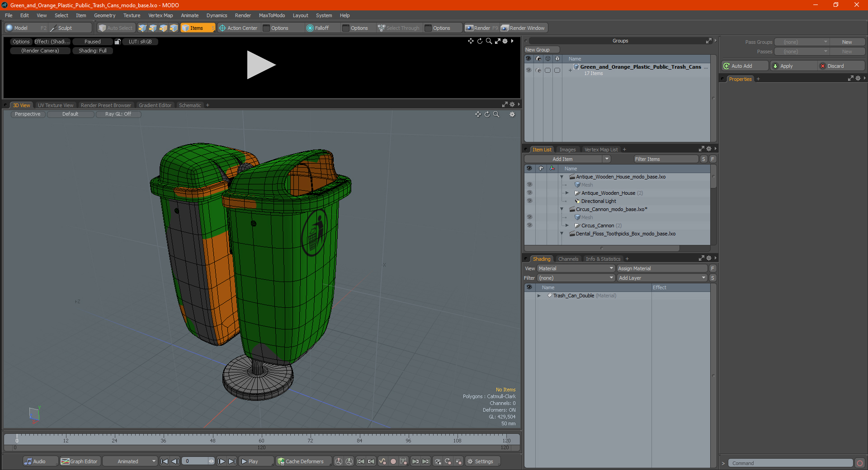Switch to Channels tab
Screen dimensions: 868x470
(568, 259)
